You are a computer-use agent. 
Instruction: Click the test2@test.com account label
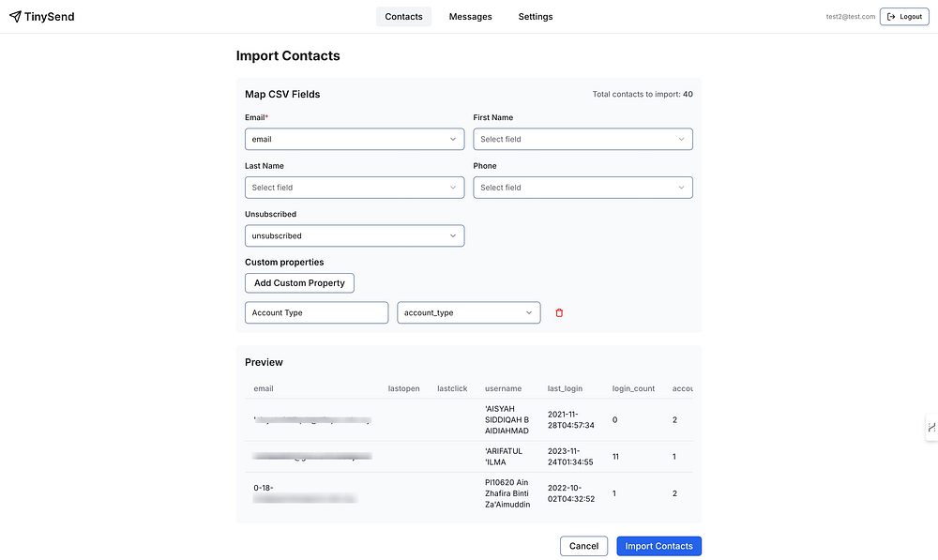pos(850,17)
